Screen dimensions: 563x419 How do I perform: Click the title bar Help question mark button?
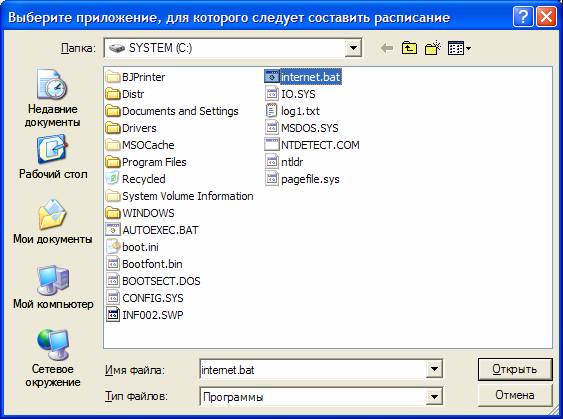click(523, 17)
